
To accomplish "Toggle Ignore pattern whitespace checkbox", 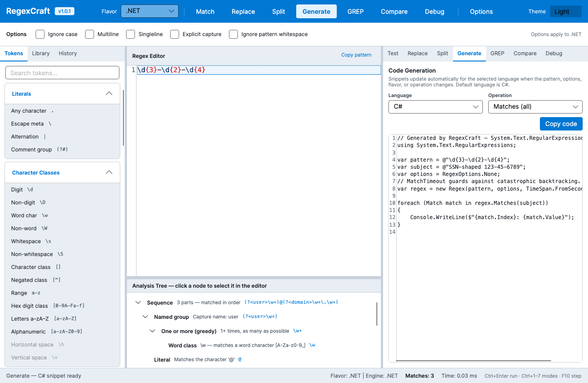I will [233, 34].
